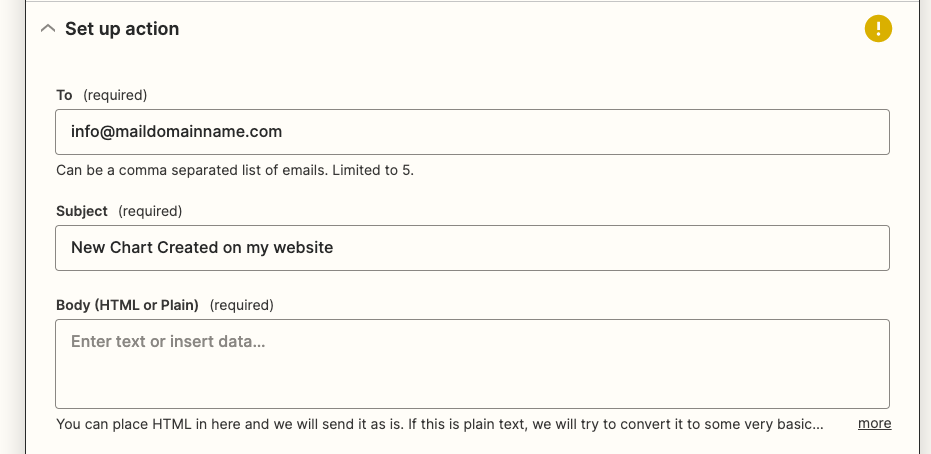The width and height of the screenshot is (931, 454).
Task: Click the 'info@maildomainname.com' address text
Action: [176, 131]
